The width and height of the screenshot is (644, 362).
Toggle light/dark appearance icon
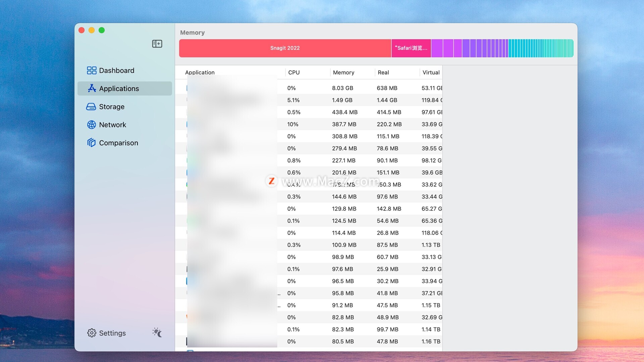157,333
